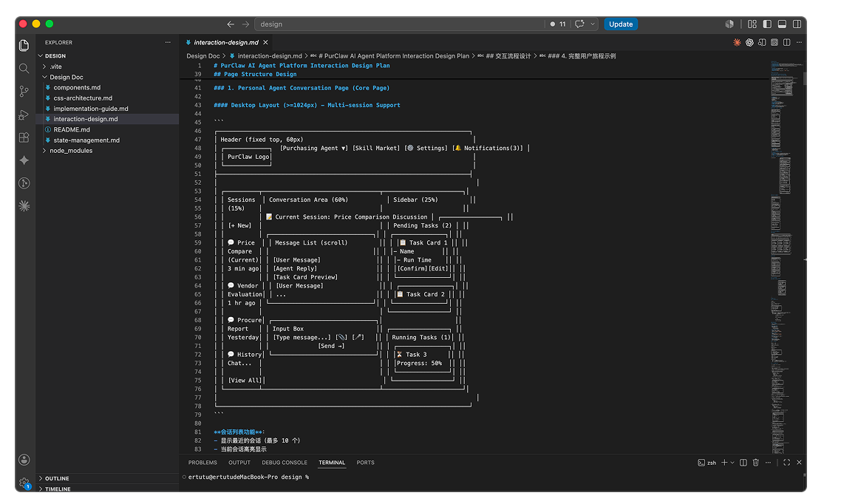841x504 pixels.
Task: Split the terminal pane
Action: click(743, 463)
